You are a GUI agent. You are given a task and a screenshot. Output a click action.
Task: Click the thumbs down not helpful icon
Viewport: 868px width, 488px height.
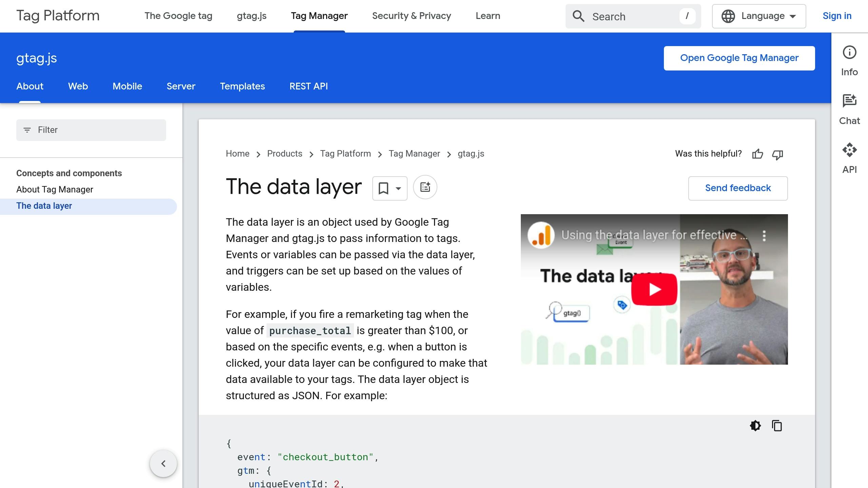(777, 154)
